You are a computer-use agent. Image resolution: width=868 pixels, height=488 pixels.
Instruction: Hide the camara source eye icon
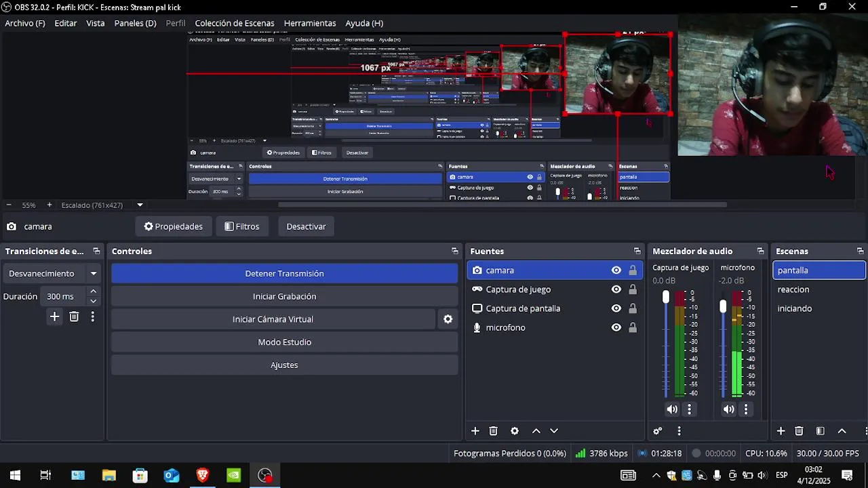[x=616, y=270]
